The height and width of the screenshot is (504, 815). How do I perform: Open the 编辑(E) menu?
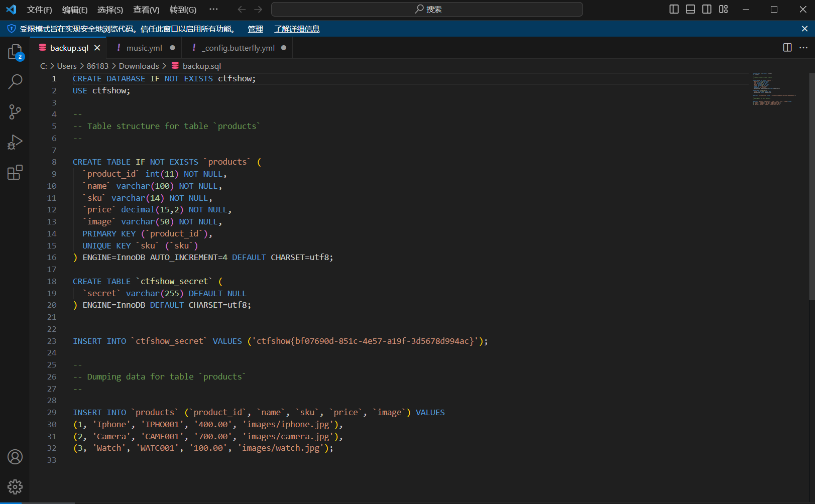tap(75, 10)
